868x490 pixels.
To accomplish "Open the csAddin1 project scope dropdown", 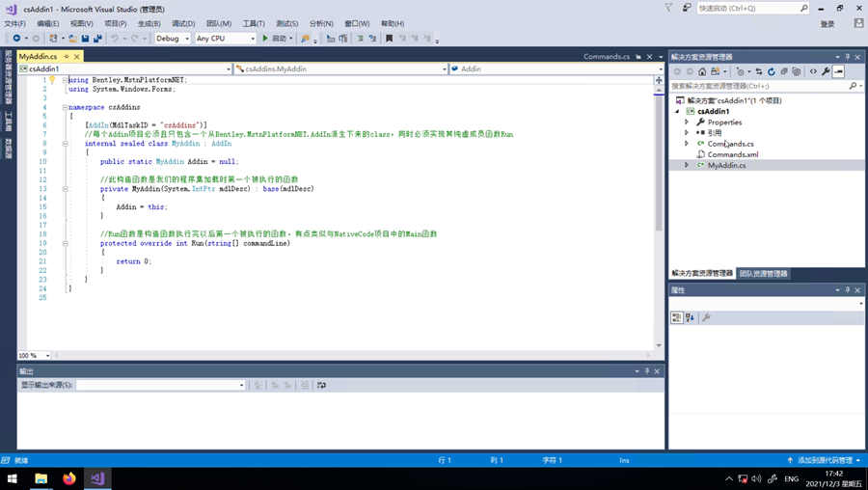I will (124, 68).
